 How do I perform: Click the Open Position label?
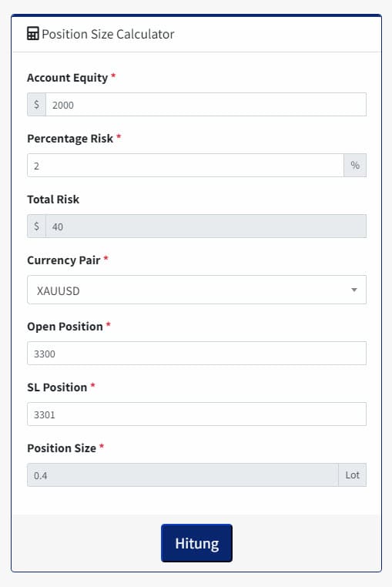65,327
